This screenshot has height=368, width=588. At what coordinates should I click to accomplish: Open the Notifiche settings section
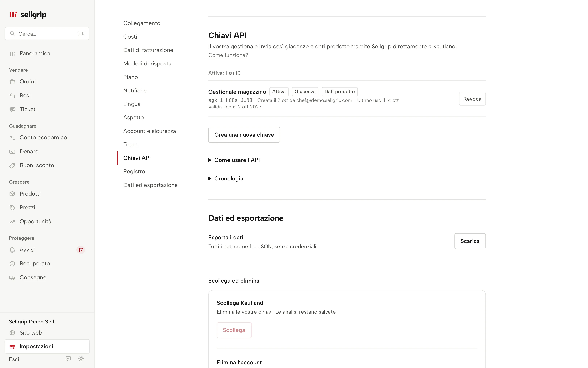point(135,91)
